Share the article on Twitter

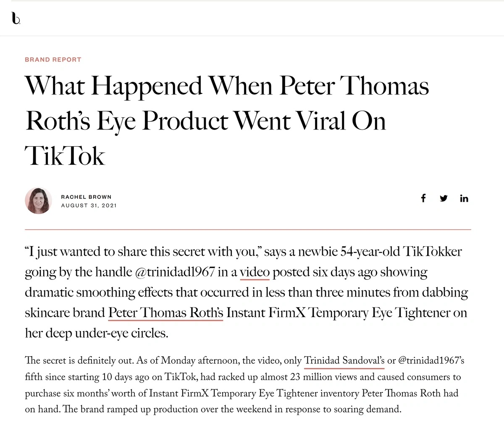click(x=444, y=198)
